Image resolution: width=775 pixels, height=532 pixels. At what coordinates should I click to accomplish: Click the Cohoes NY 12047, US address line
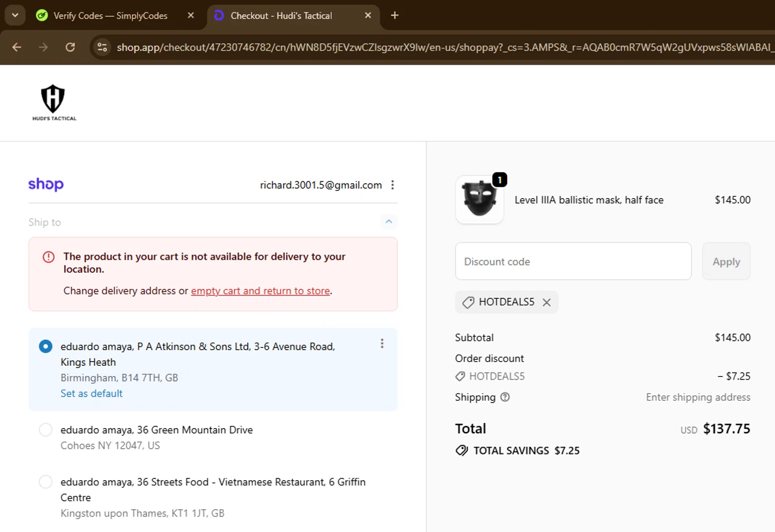(x=110, y=445)
